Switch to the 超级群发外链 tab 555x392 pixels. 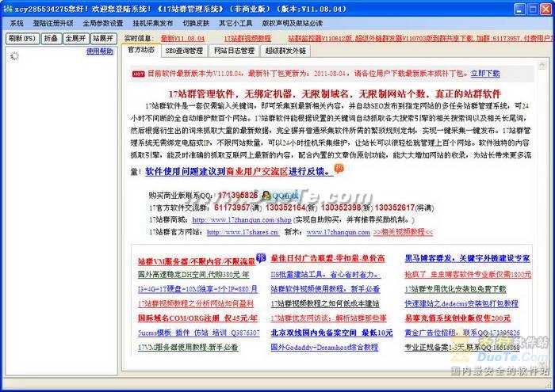pyautogui.click(x=285, y=51)
